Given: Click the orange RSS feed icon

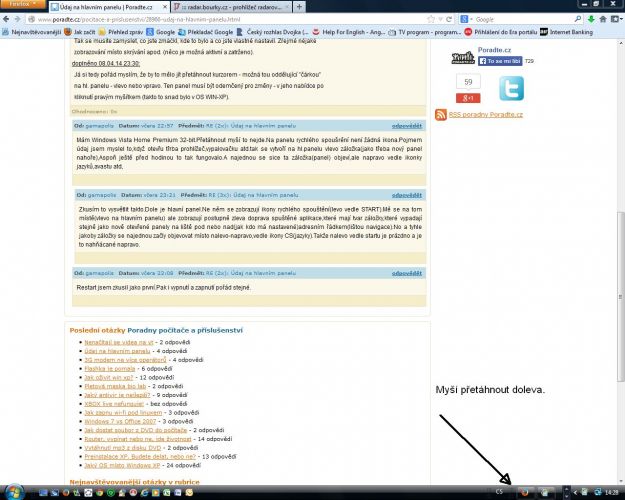Looking at the screenshot, I should [441, 115].
